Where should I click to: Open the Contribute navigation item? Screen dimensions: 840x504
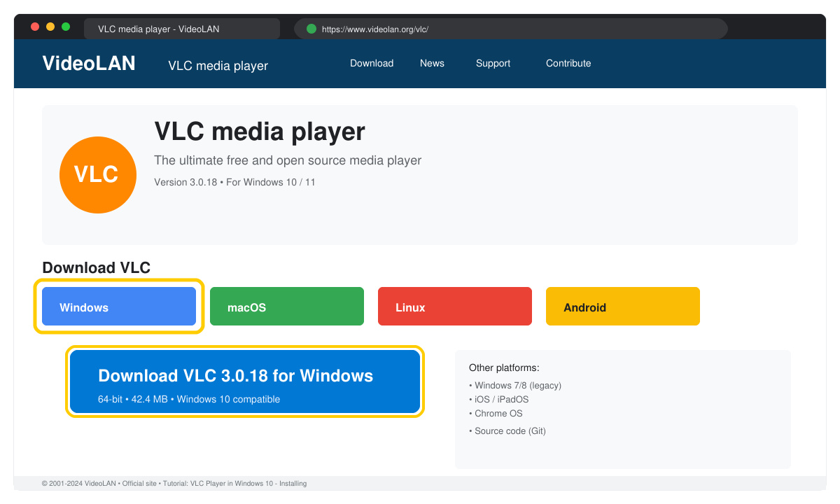tap(568, 63)
